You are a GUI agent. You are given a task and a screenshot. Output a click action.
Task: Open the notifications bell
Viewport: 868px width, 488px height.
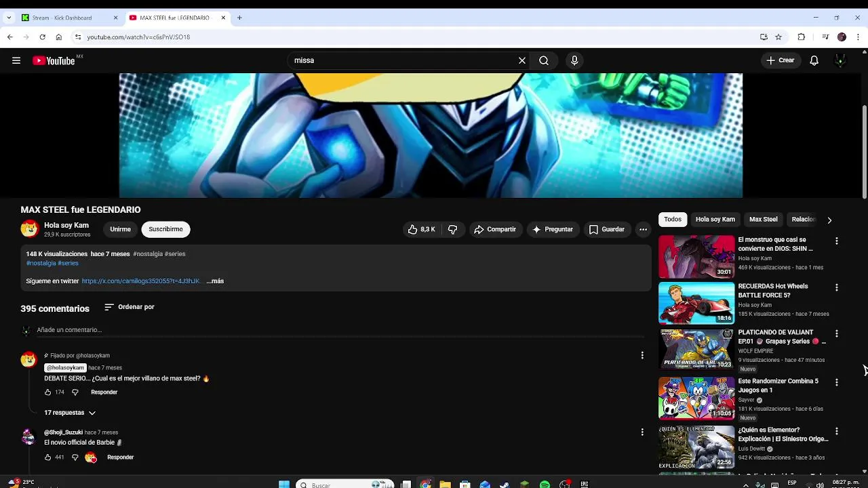coord(814,60)
